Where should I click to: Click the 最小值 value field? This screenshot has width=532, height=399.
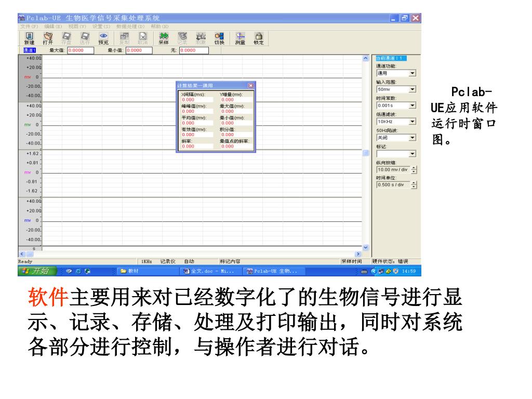coord(139,50)
